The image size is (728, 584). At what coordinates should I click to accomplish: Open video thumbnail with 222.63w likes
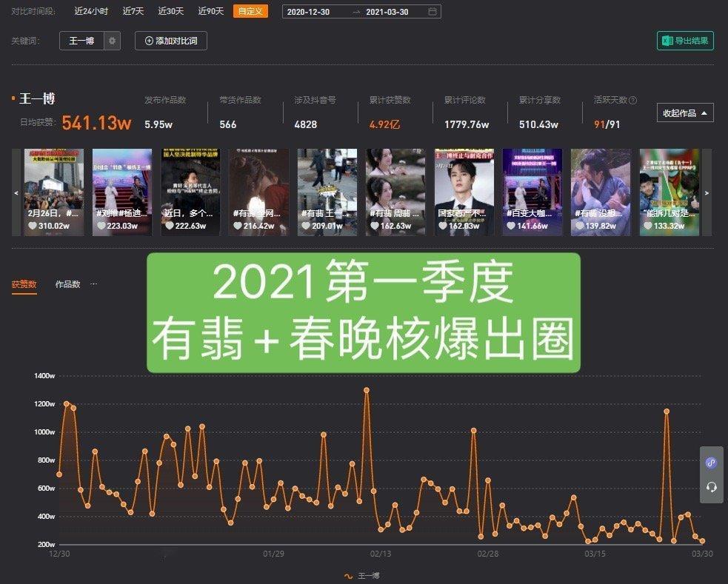point(191,192)
